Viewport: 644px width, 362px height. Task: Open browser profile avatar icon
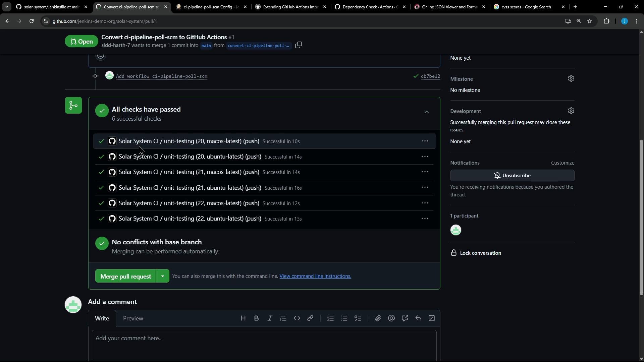(x=625, y=21)
